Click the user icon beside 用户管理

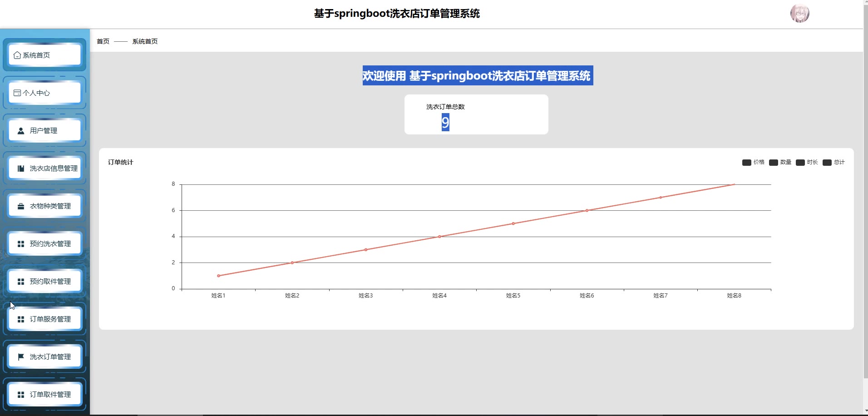(x=21, y=131)
